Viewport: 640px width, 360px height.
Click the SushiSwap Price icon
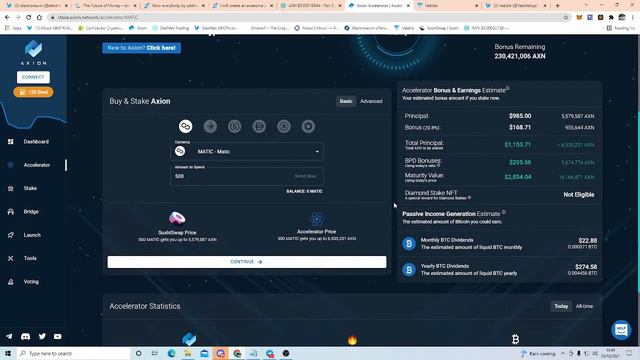coord(177,218)
